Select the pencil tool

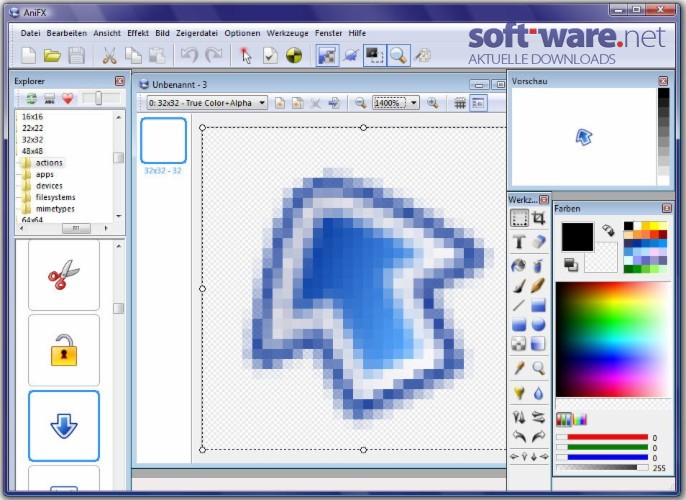[x=538, y=286]
